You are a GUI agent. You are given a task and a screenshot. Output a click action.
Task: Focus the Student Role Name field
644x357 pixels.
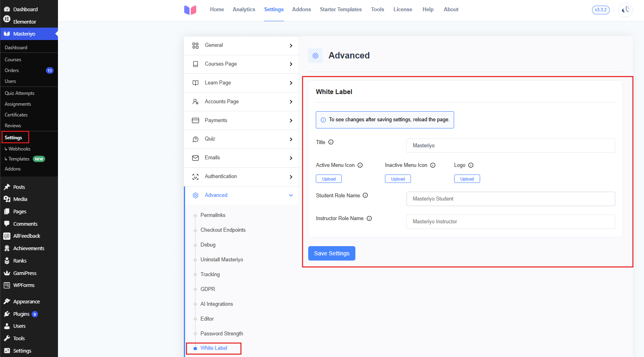(x=510, y=199)
